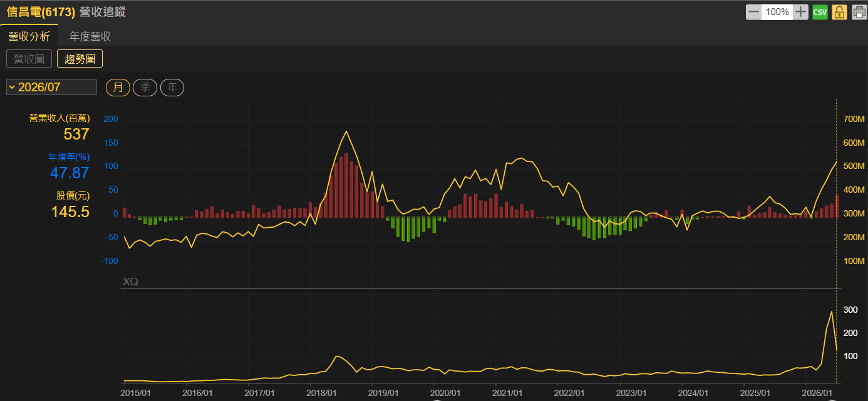Open the 2026/07 date dropdown
This screenshot has width=868, height=401.
[51, 87]
